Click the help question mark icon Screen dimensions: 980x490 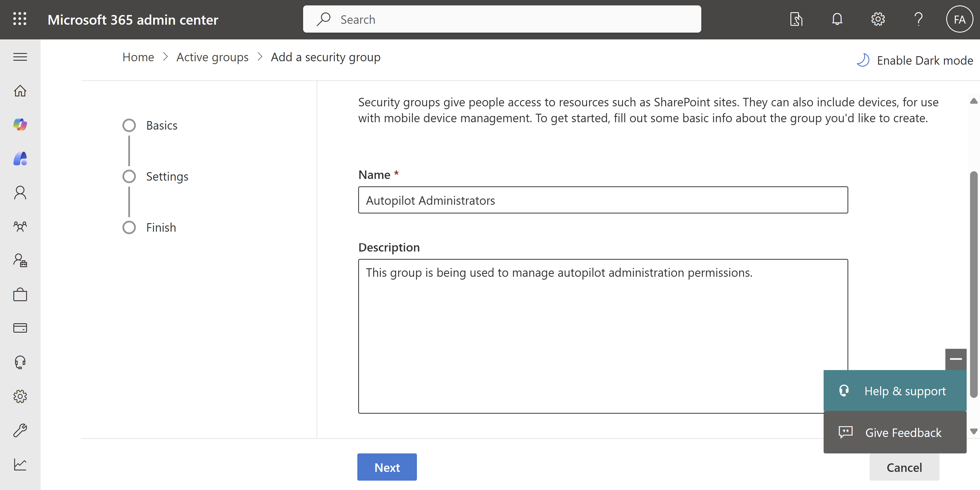pos(918,19)
